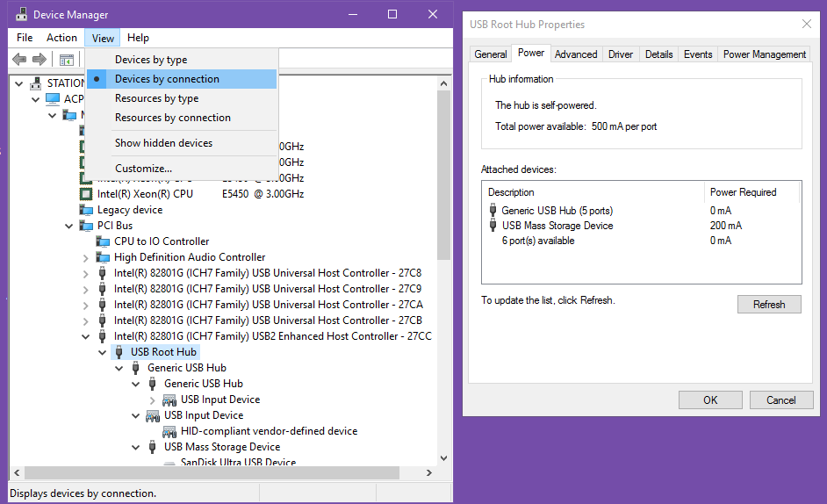Expand the High Definition Audio Controller node
Screen dimensions: 827x504
[x=85, y=257]
